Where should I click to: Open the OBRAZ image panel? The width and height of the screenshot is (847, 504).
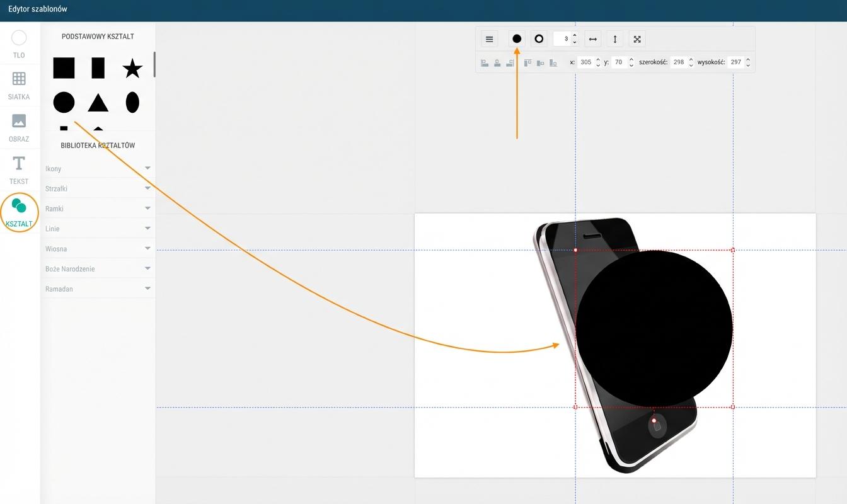click(x=19, y=127)
